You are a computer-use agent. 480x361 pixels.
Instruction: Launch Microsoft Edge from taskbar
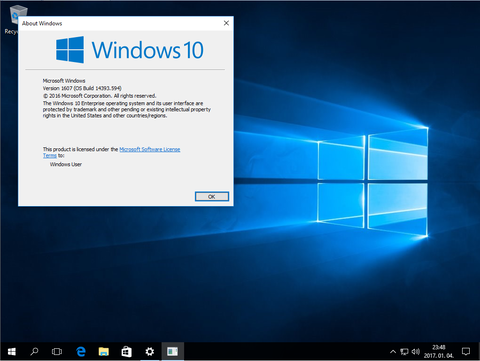coord(81,351)
